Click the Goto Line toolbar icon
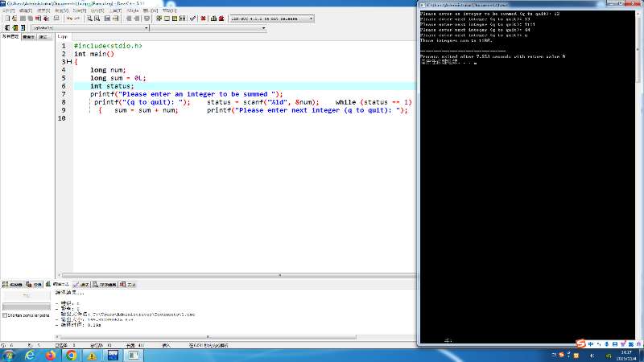This screenshot has width=644, height=362. (115, 19)
